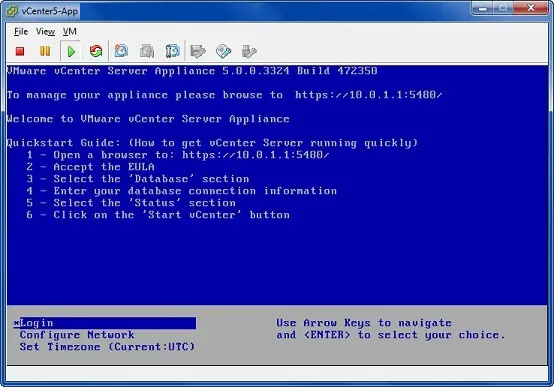This screenshot has width=554, height=387.
Task: Select Configure Network console option
Action: (77, 335)
